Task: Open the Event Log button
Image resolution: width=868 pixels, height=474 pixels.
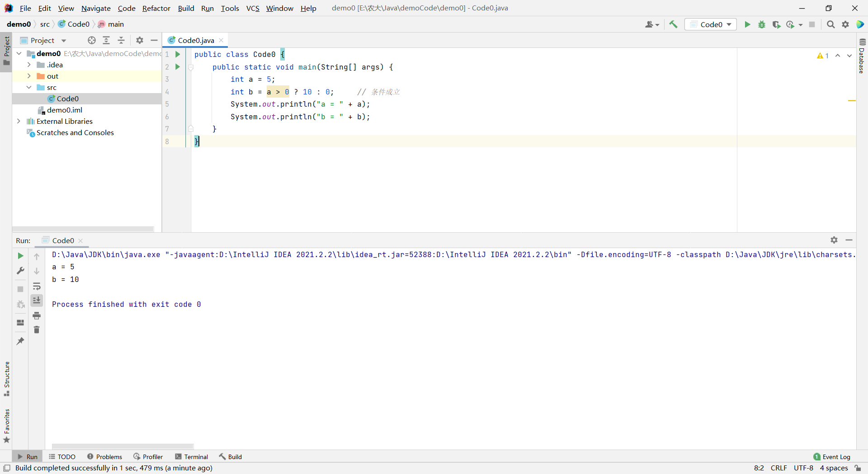Action: [832, 457]
